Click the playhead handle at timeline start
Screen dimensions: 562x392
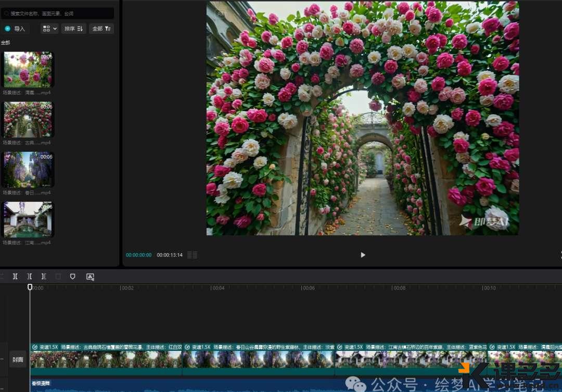tap(30, 287)
